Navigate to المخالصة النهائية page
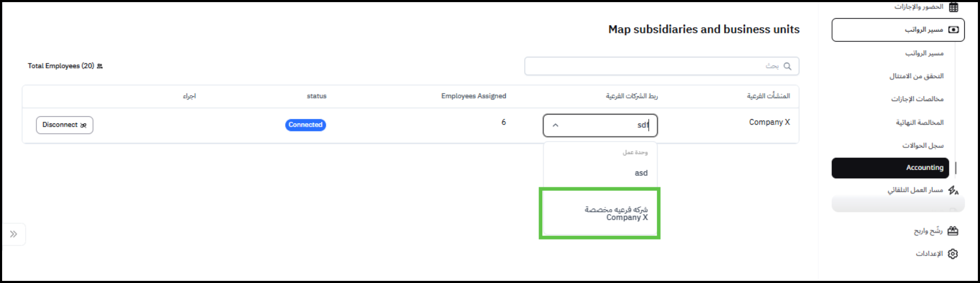Screen dimensions: 980x283 [919, 123]
